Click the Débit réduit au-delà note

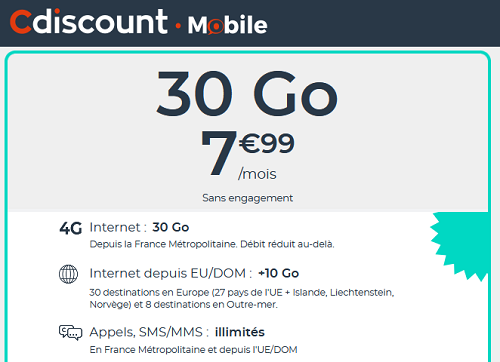pos(287,244)
